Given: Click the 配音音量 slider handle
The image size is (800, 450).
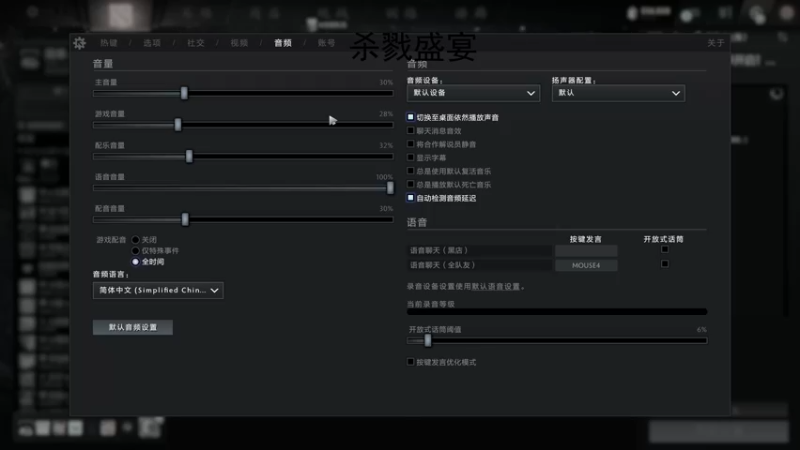Looking at the screenshot, I should coord(185,219).
